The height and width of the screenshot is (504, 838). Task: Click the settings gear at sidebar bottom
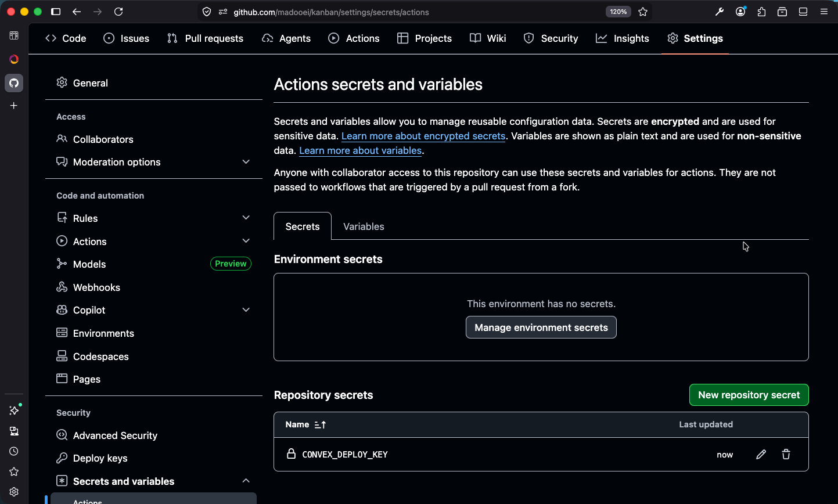(x=14, y=492)
